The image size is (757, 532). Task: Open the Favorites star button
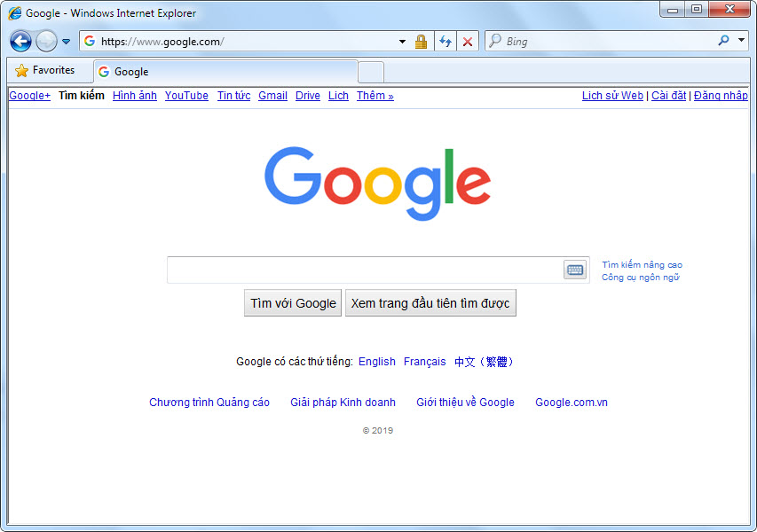click(45, 70)
